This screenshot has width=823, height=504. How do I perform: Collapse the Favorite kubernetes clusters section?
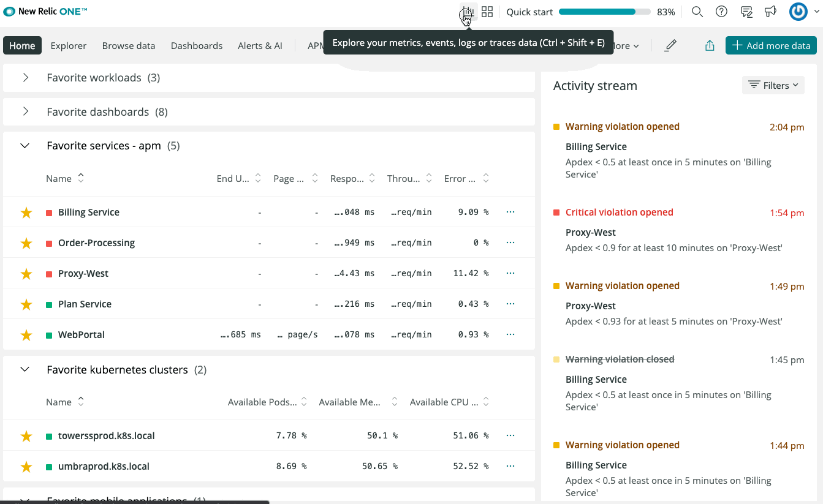pyautogui.click(x=25, y=370)
